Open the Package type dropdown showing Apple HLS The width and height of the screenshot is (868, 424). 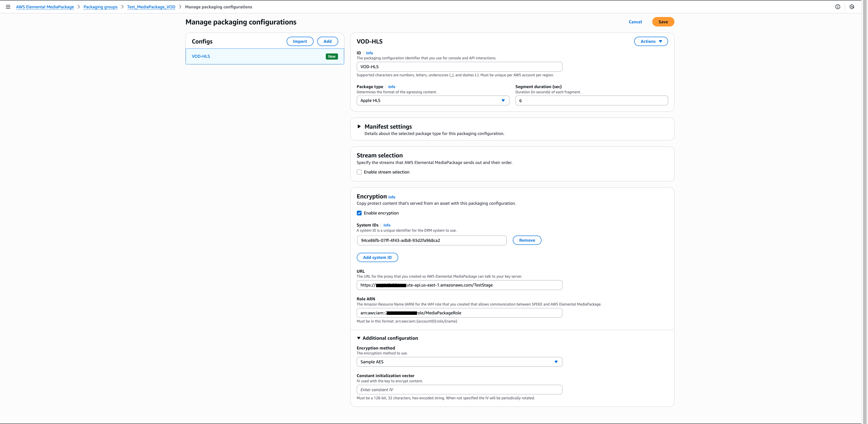(x=433, y=100)
